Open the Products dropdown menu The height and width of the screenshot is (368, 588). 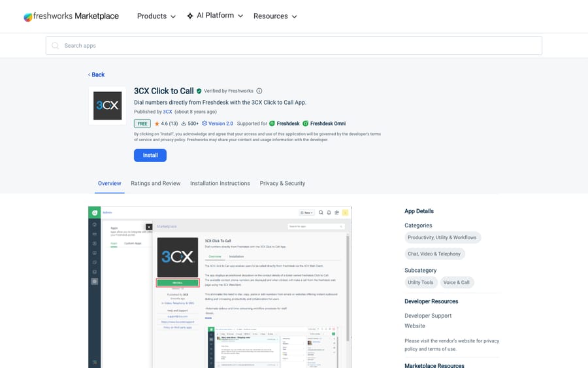coord(156,16)
